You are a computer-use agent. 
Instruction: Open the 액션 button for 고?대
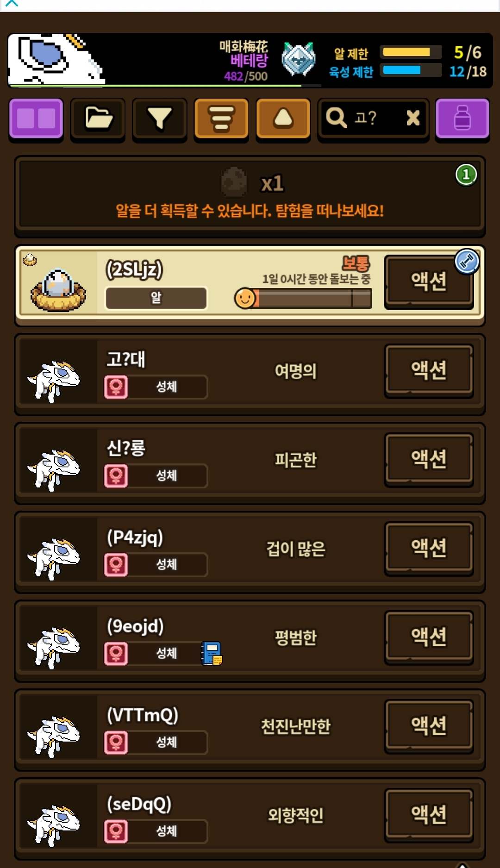pos(429,371)
